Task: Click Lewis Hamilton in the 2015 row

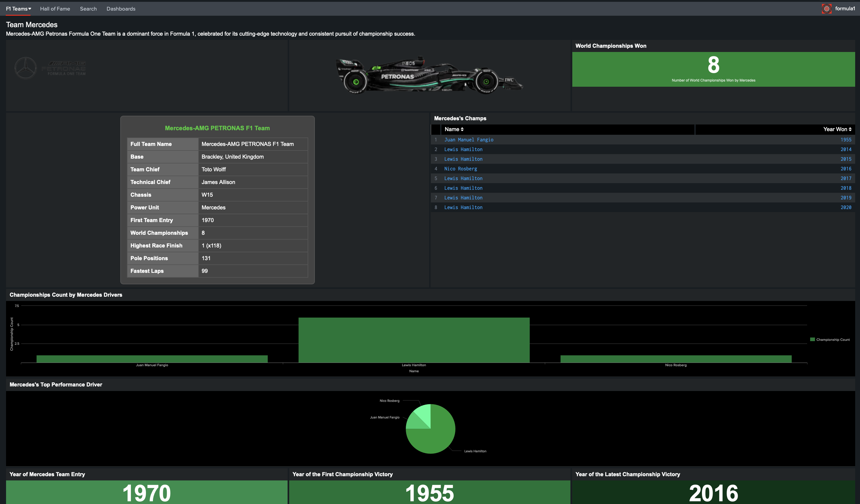Action: pos(463,159)
